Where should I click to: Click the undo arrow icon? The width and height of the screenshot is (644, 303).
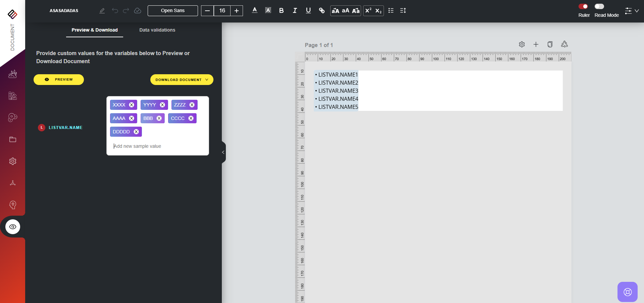(x=115, y=11)
